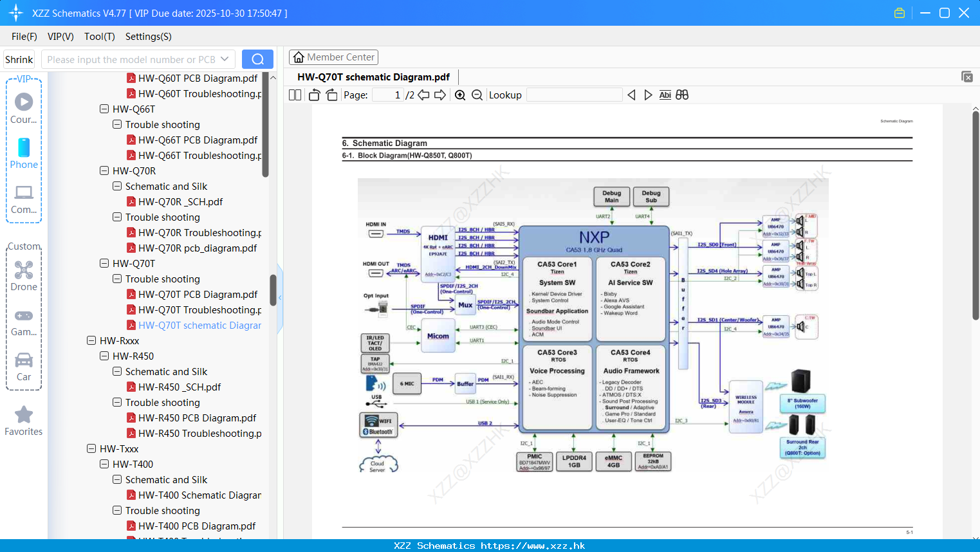Image resolution: width=980 pixels, height=552 pixels.
Task: Collapse the HW-Q66T tree node
Action: point(104,109)
